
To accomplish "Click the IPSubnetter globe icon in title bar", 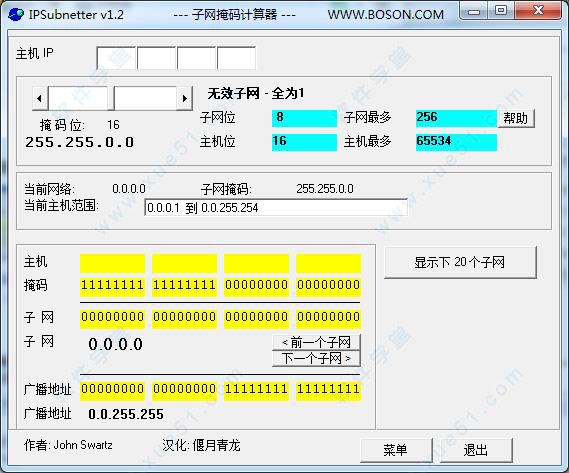I will [x=16, y=14].
